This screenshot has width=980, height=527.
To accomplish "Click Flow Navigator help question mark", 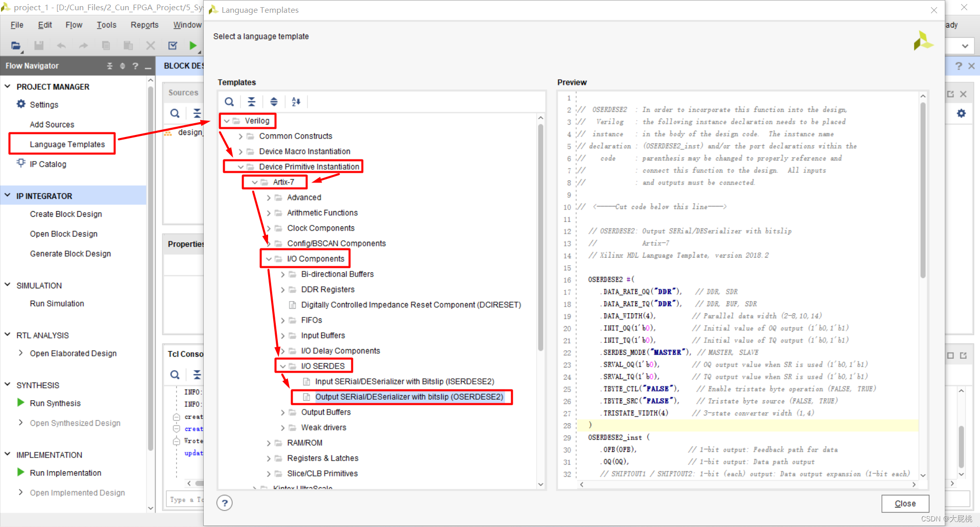I will coord(135,66).
